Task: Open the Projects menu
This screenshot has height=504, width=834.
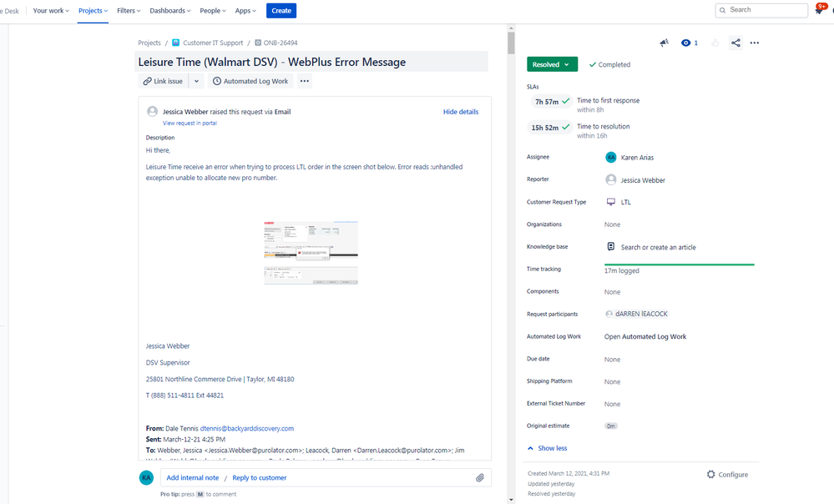Action: (x=93, y=11)
